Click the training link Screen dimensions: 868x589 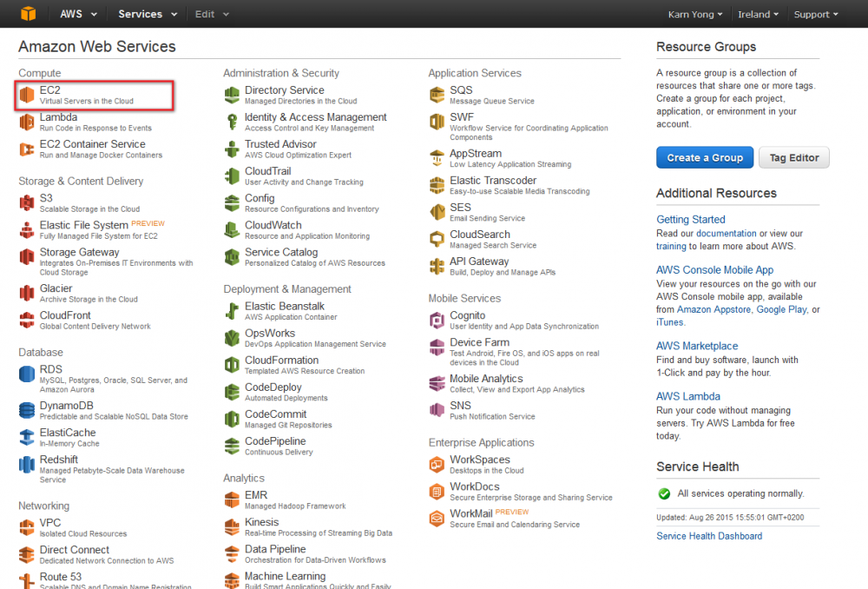click(671, 246)
